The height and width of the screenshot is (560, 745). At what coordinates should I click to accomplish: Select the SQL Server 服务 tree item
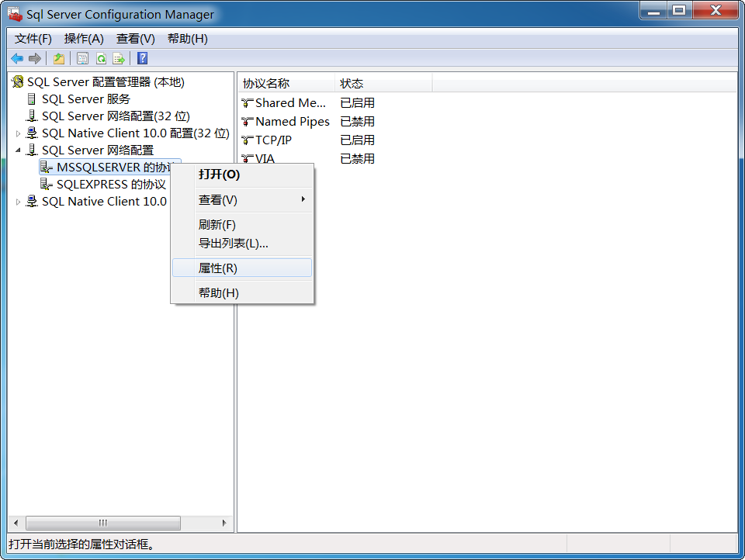pyautogui.click(x=86, y=99)
